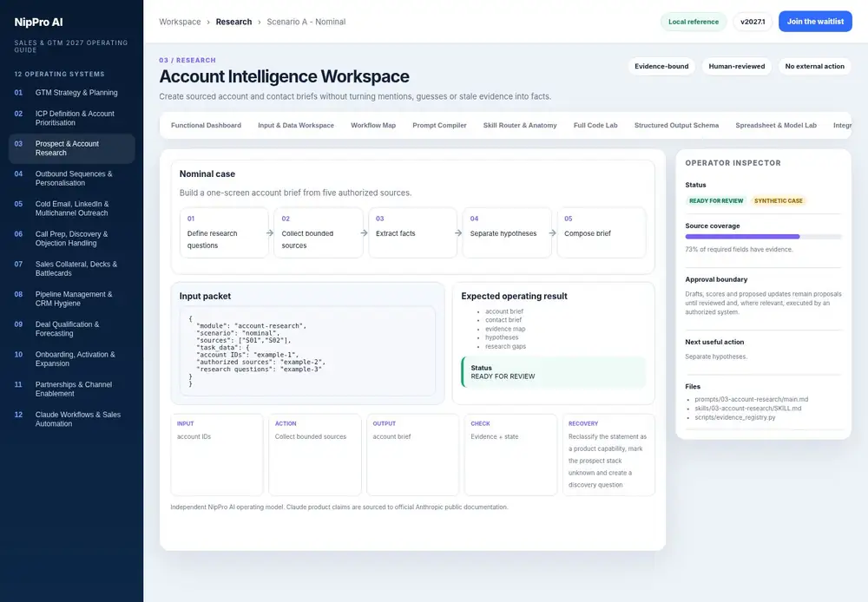Click the OUTPUT card account brief
The image size is (868, 602).
412,455
